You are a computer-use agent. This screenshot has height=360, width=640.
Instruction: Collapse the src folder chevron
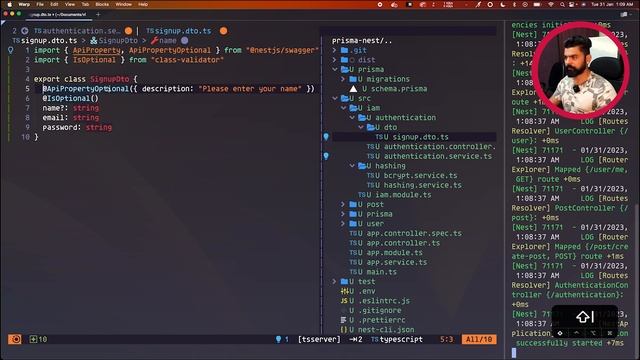[x=335, y=98]
